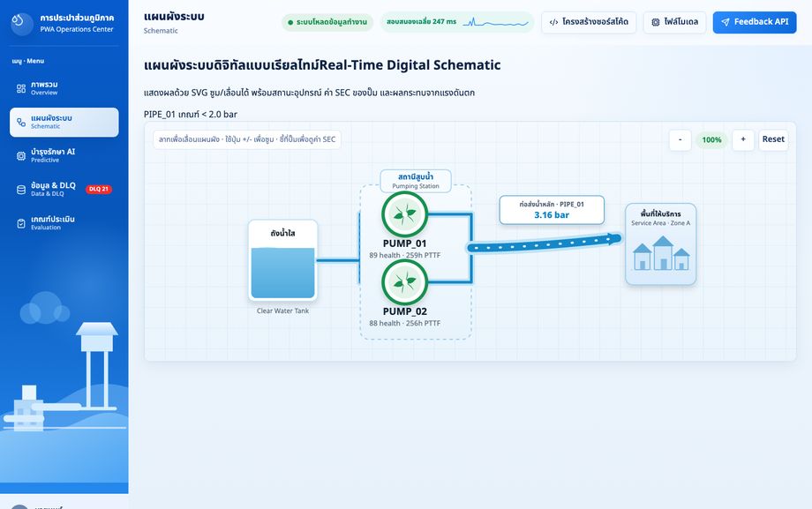Screen dimensions: 812x509
Task: Click the PWA water drop logo
Action: 22,23
